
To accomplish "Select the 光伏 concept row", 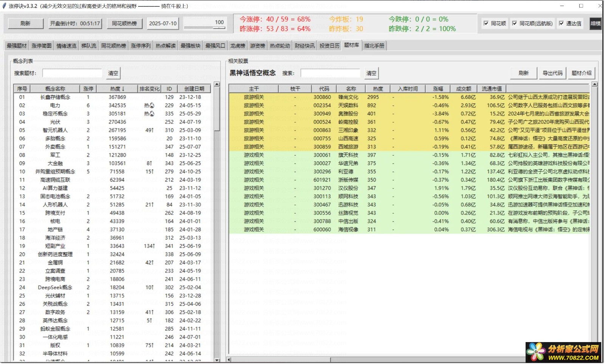I will pyautogui.click(x=113, y=122).
